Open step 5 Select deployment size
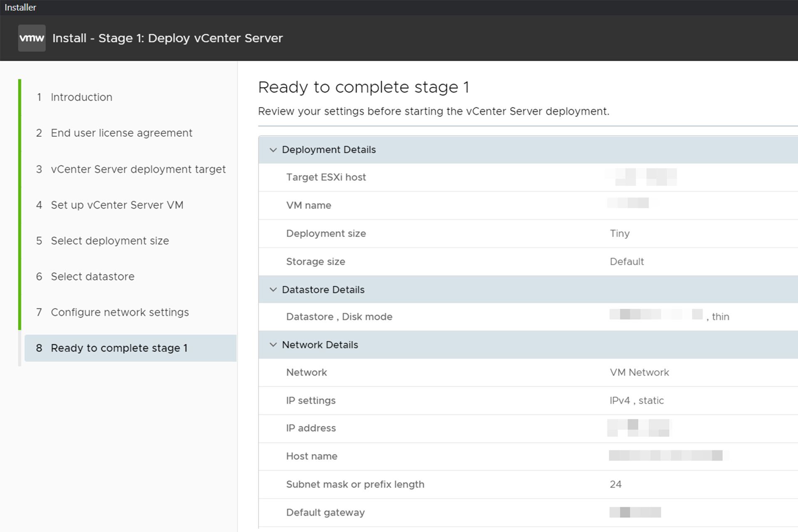798x532 pixels. click(103, 241)
